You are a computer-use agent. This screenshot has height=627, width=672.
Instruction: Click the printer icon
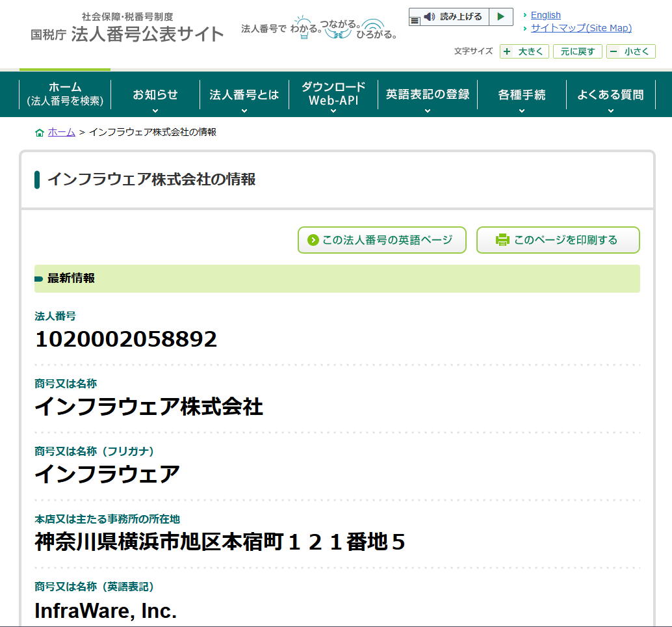coord(502,240)
